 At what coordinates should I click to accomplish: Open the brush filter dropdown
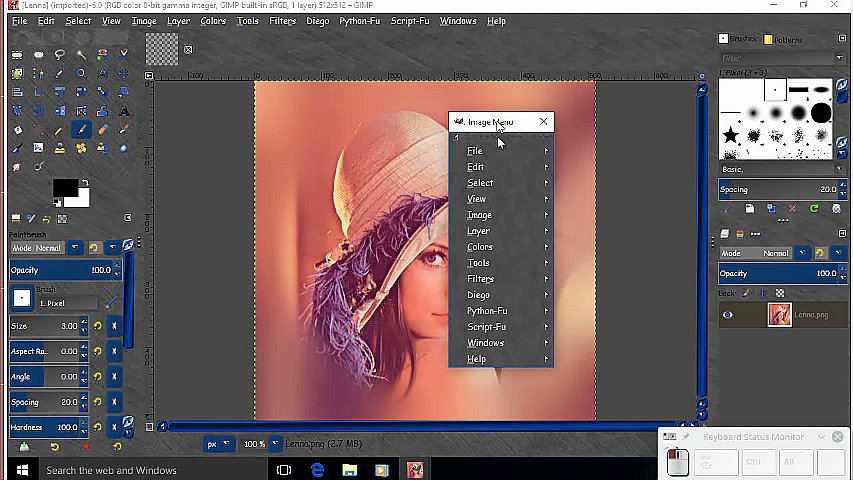pos(839,58)
